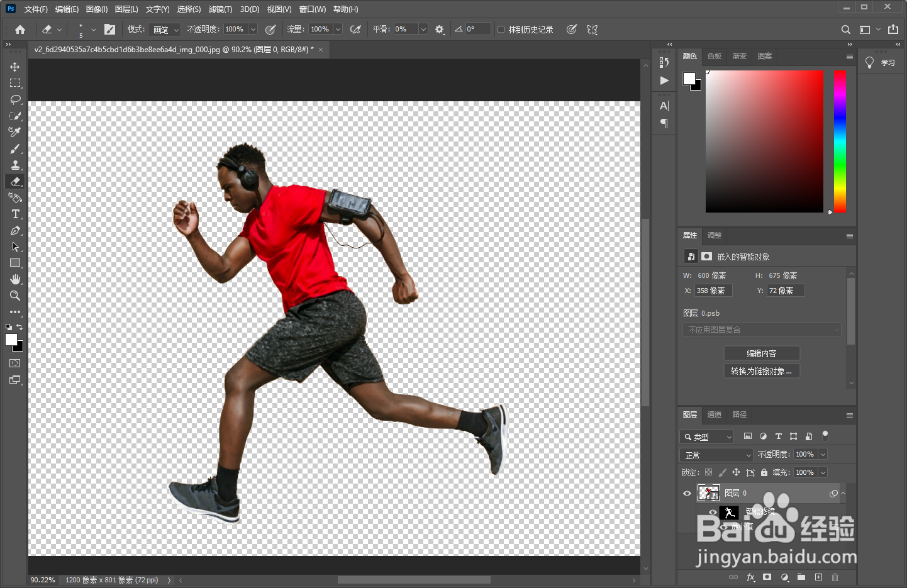Open smoothing 0% dropdown arrow
The height and width of the screenshot is (588, 907).
click(x=423, y=30)
